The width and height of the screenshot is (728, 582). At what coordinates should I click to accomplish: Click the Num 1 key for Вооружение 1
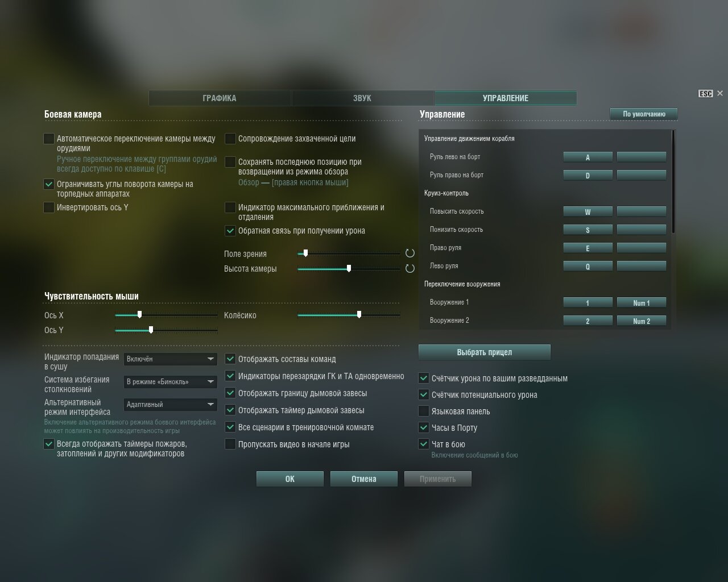click(642, 303)
